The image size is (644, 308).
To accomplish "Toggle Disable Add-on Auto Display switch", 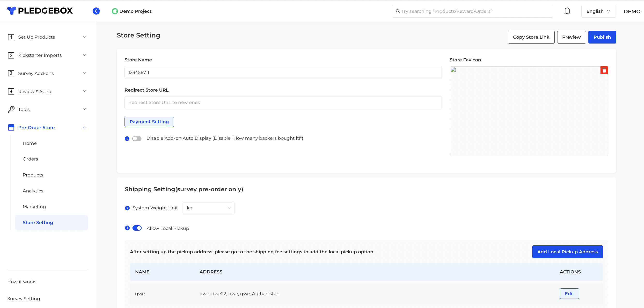I will tap(137, 139).
